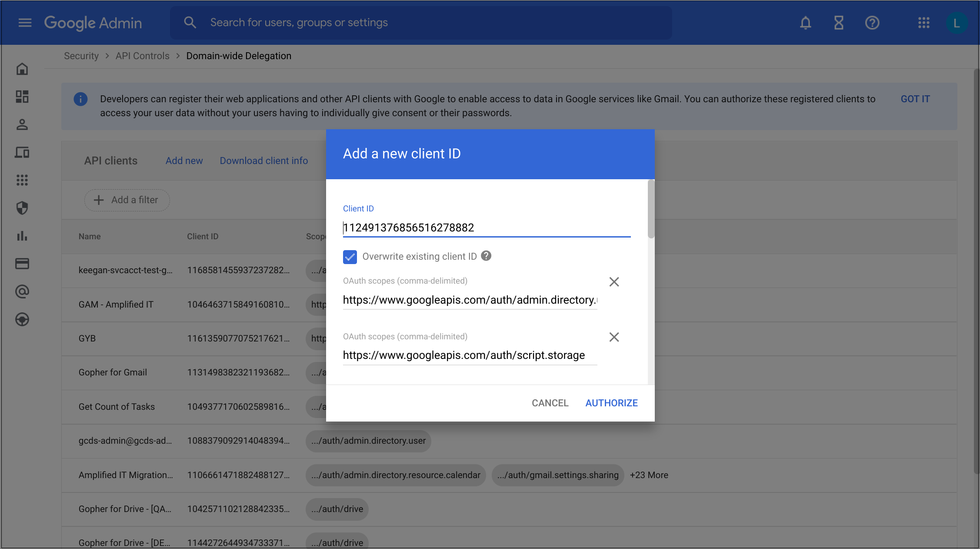The height and width of the screenshot is (549, 980).
Task: Open the account avatar L
Action: click(957, 23)
